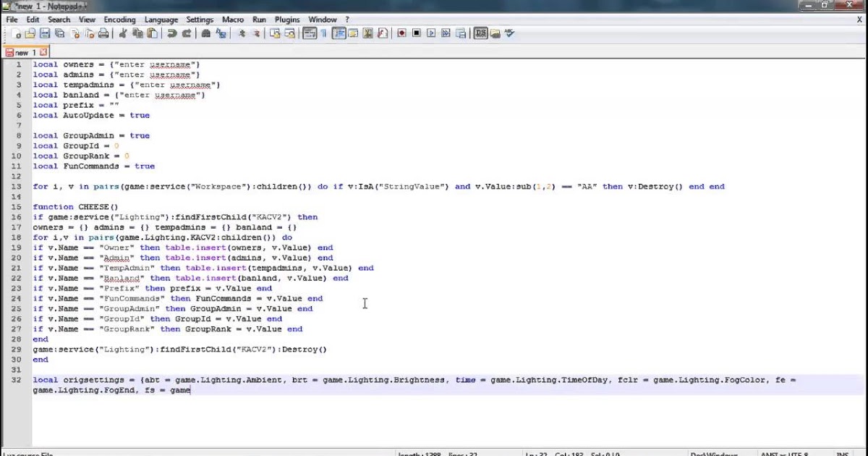Open the Language menu
This screenshot has height=456, width=868.
coord(161,20)
